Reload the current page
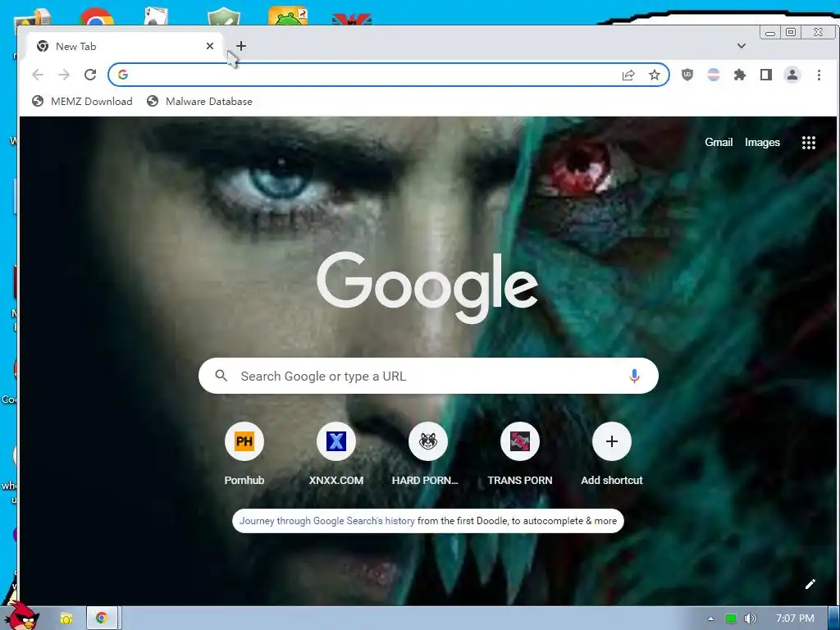The height and width of the screenshot is (630, 840). click(90, 75)
